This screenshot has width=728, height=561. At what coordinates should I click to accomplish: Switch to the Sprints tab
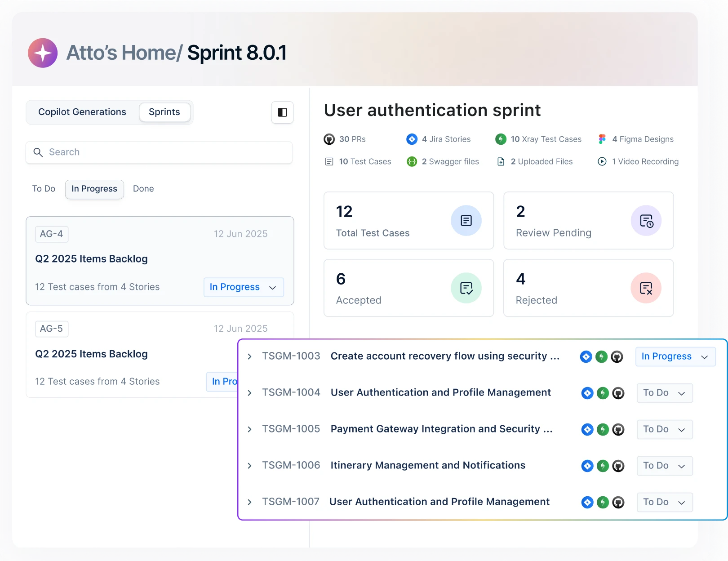(x=164, y=112)
